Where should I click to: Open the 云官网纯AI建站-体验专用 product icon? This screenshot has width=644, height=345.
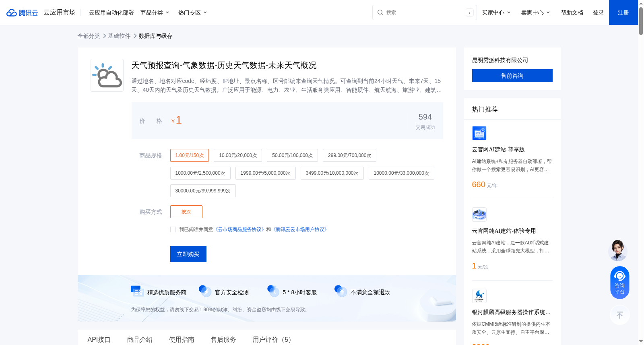pyautogui.click(x=479, y=215)
